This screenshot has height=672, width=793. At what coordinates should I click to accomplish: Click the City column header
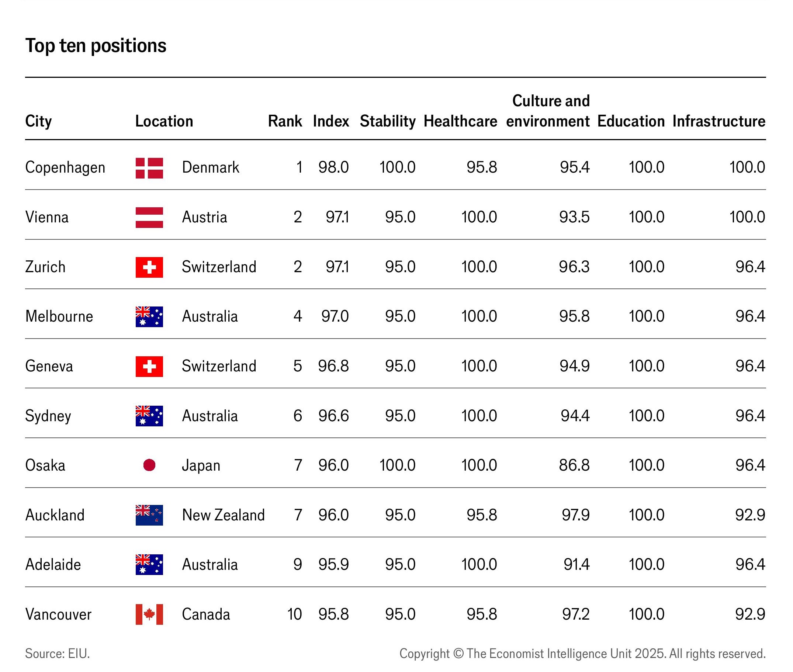click(x=38, y=121)
